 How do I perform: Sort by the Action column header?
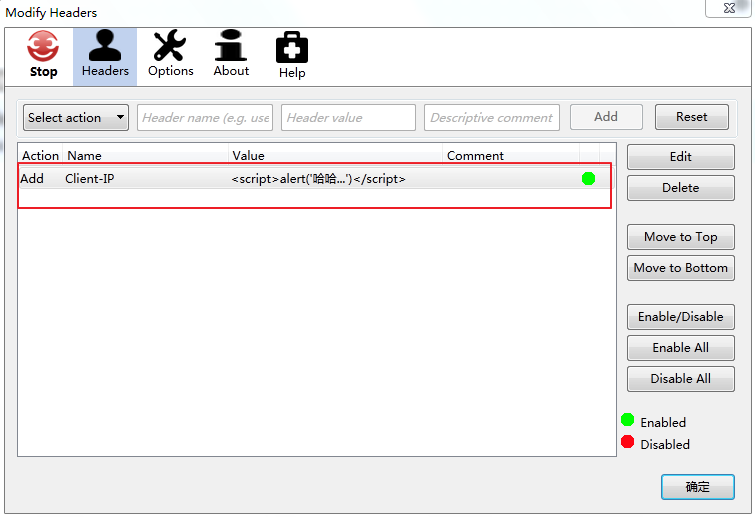(40, 155)
